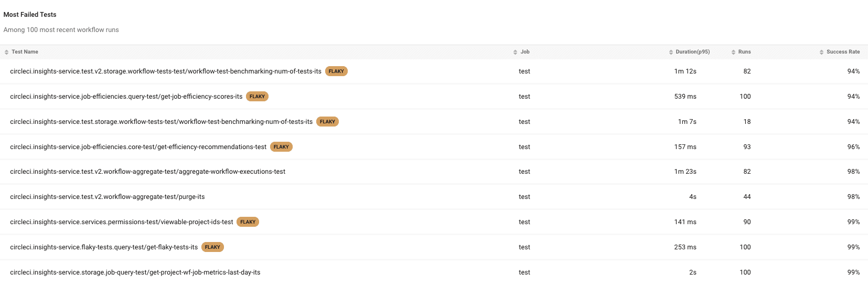Click FLAKY badge on get-job-efficiency-scores-its
Screen dimensions: 868x284
tap(257, 97)
